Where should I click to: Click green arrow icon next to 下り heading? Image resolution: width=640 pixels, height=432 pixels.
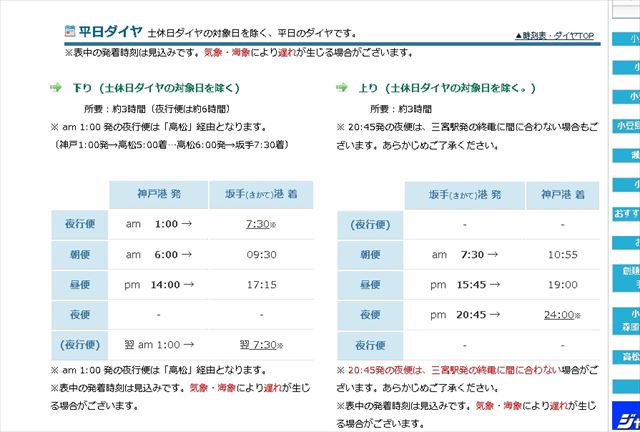[57, 87]
